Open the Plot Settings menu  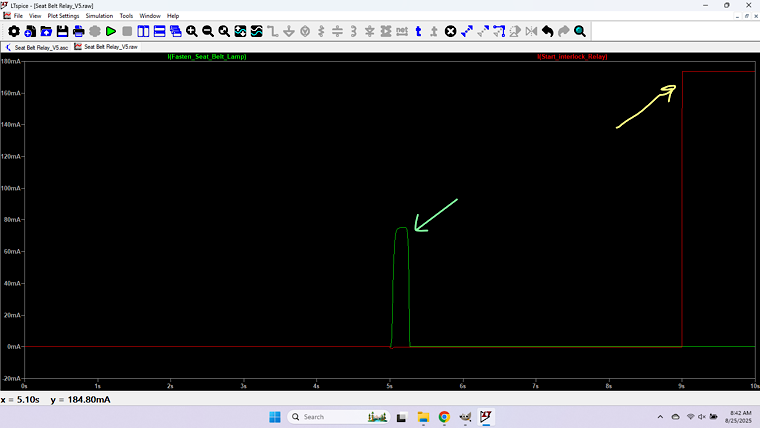(63, 16)
